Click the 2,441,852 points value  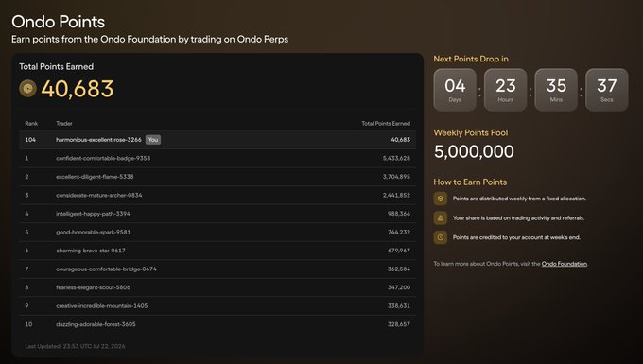pos(396,195)
